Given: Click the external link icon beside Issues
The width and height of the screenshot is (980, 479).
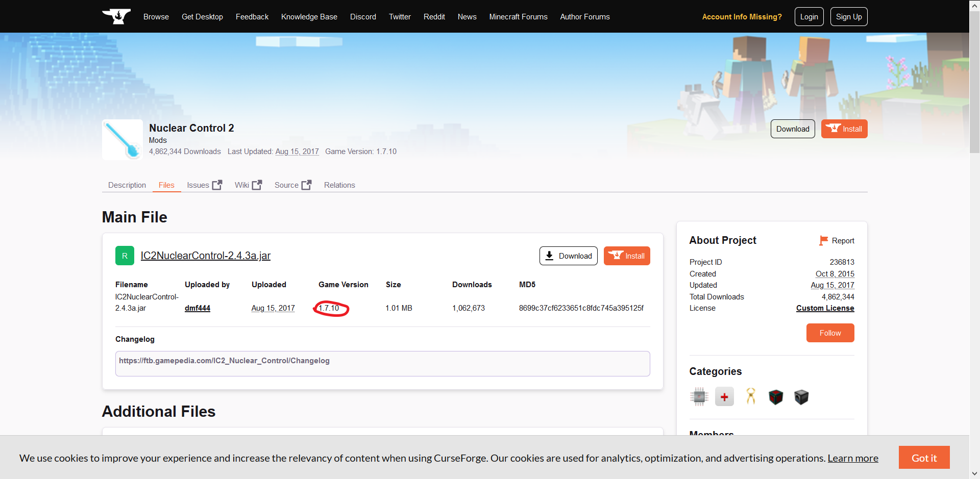Looking at the screenshot, I should click(217, 185).
